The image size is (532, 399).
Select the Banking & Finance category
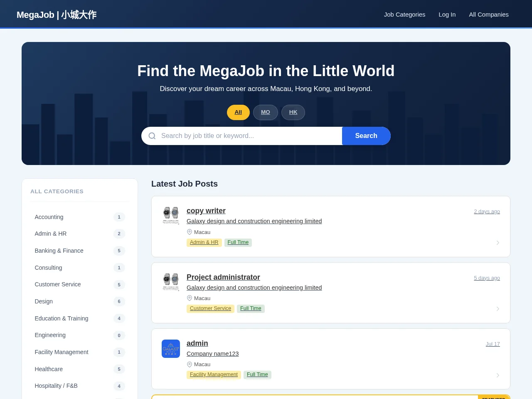click(x=80, y=251)
